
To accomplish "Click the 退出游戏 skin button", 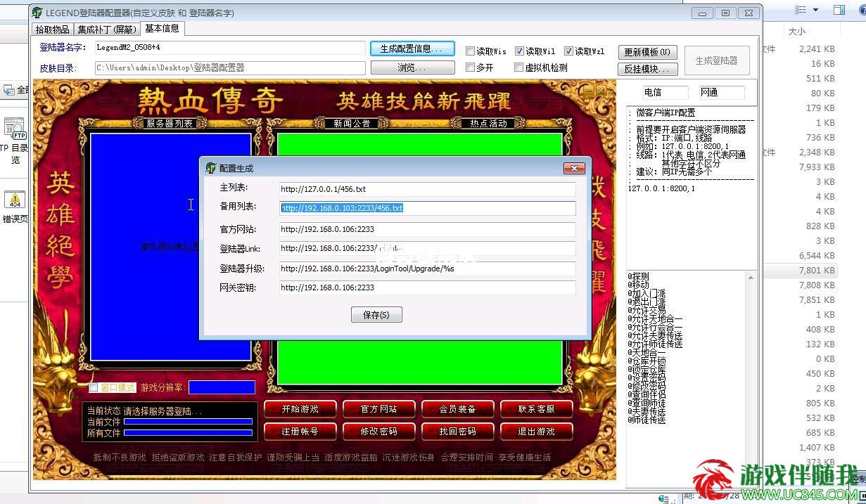I will tap(537, 431).
